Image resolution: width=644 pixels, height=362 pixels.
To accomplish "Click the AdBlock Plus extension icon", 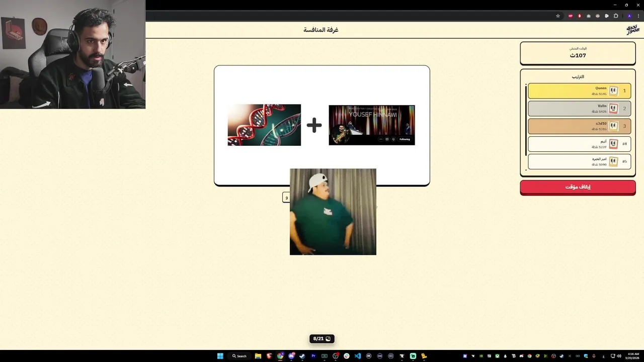I will click(571, 16).
